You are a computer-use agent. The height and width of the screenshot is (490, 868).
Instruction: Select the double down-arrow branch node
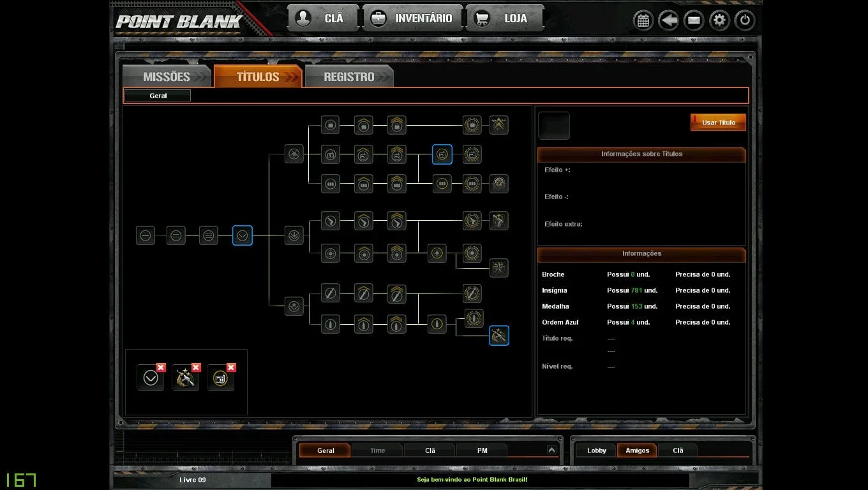tap(294, 235)
